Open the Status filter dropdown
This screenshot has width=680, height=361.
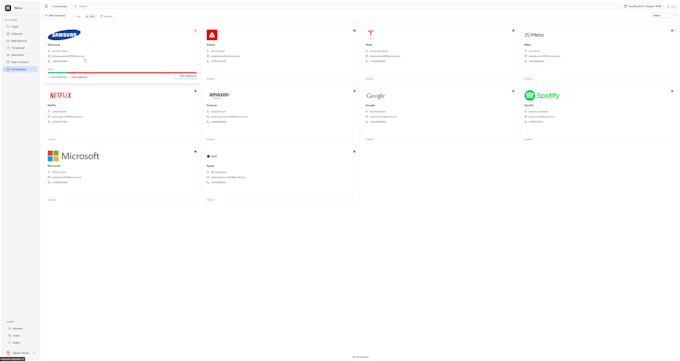(664, 16)
